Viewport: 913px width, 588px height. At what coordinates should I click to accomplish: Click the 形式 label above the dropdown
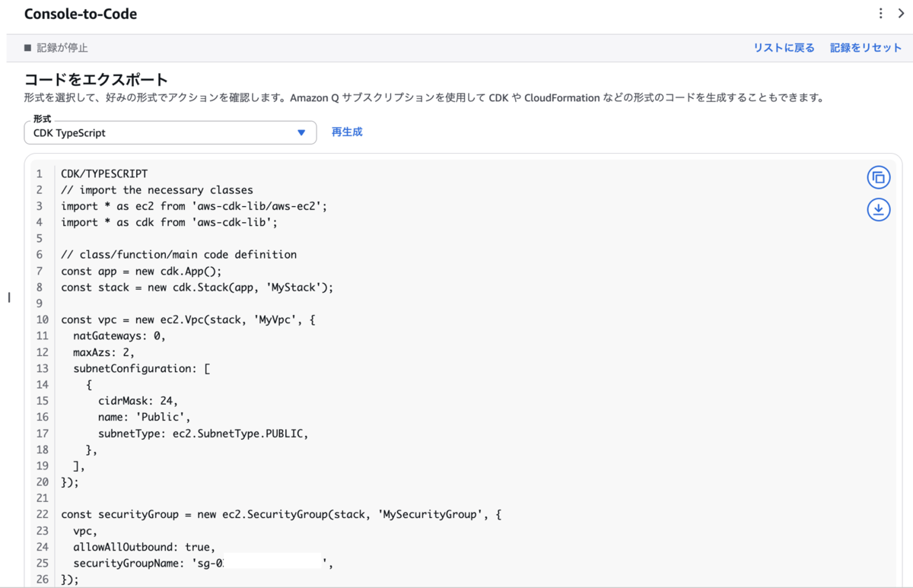click(42, 119)
